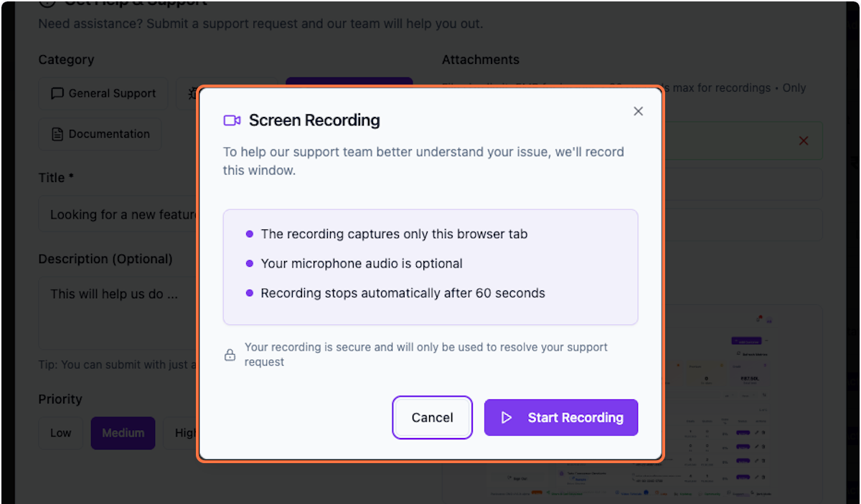Screen dimensions: 861x504
Task: Select the Low priority option
Action: click(60, 432)
